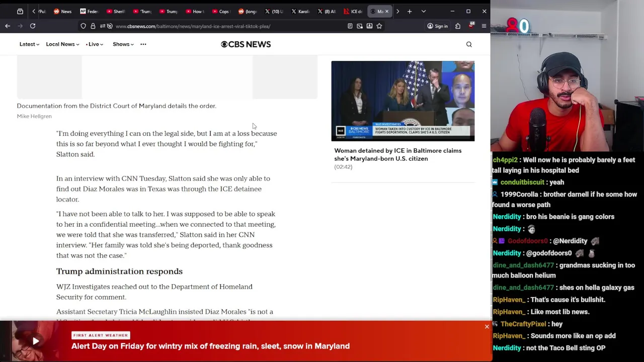
Task: Open the Firefox View tab icon
Action: point(20,11)
